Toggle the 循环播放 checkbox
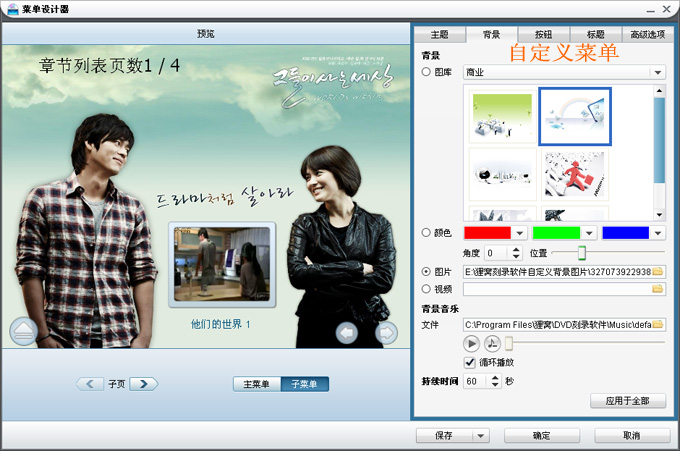This screenshot has height=451, width=680. click(470, 362)
